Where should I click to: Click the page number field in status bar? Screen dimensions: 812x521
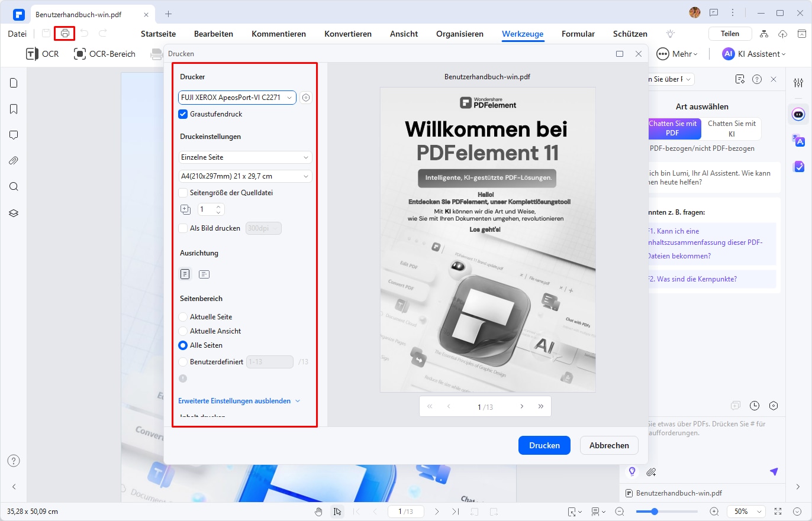[405, 512]
